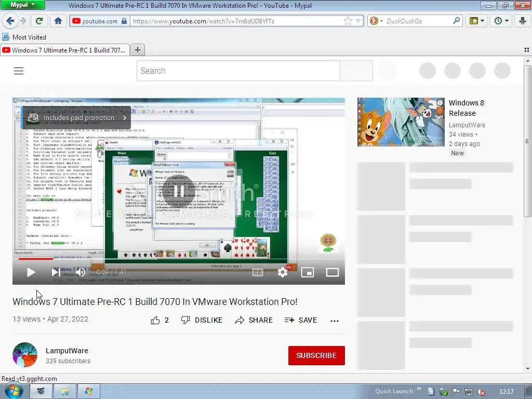Enable theater mode view
Image resolution: width=532 pixels, height=399 pixels.
click(332, 272)
